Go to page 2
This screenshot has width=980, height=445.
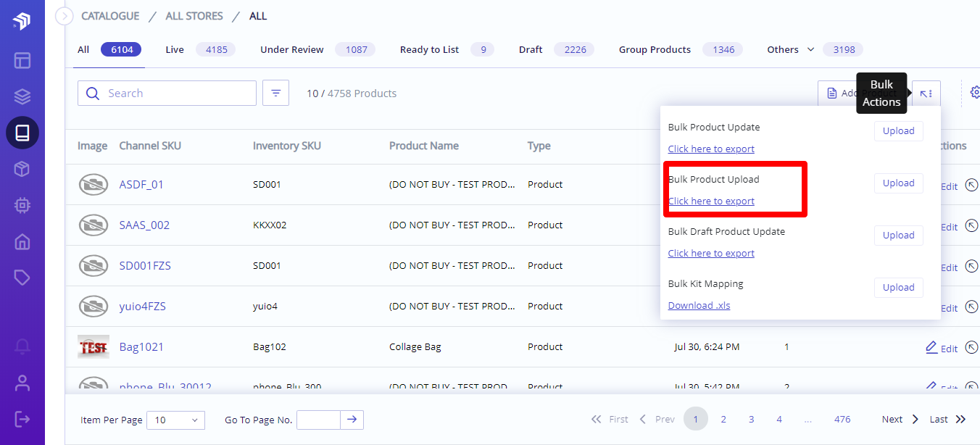click(723, 419)
